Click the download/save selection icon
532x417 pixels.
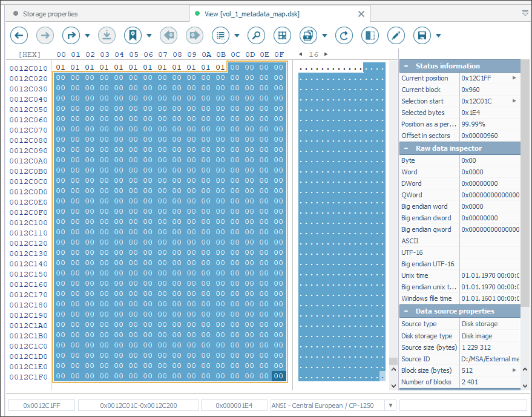coord(107,35)
